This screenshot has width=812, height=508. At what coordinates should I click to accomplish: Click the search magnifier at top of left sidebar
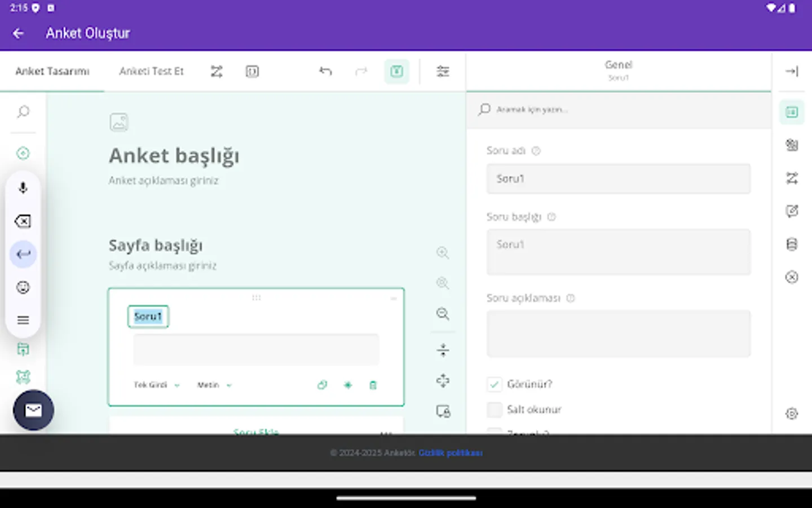tap(23, 112)
